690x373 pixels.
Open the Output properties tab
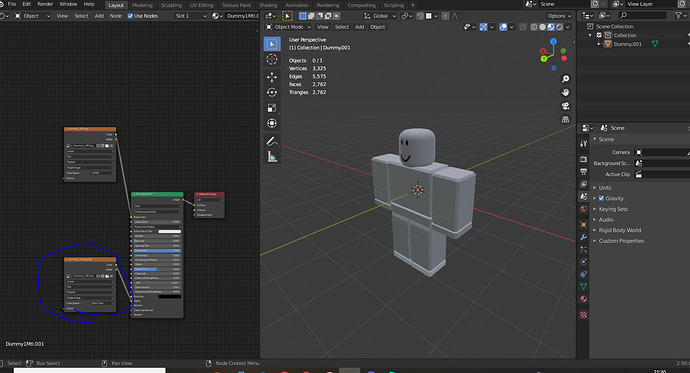point(584,172)
